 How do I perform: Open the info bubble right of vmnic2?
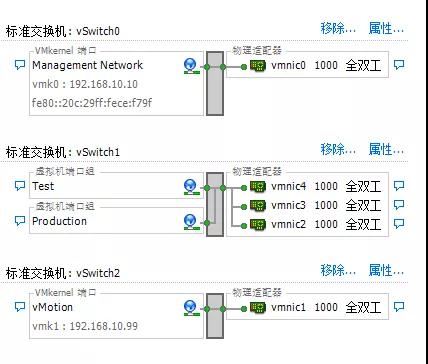click(399, 223)
